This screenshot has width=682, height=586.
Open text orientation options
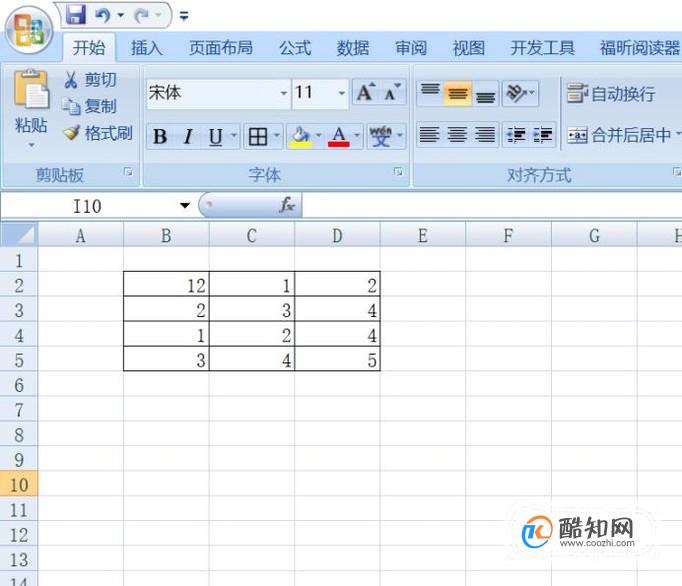point(520,93)
